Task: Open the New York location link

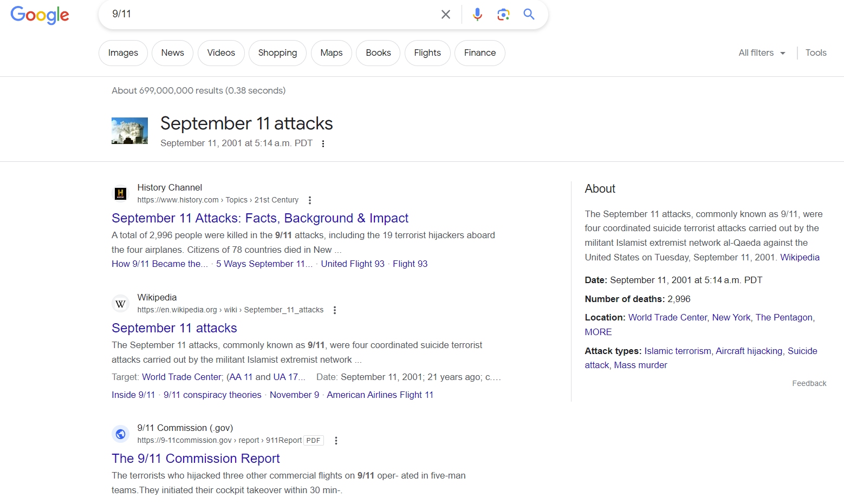Action: 731,318
